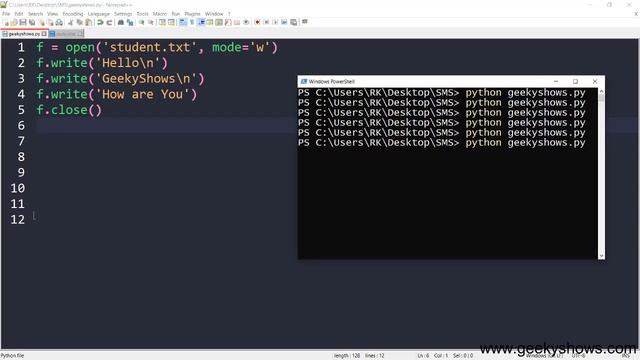Click the Redo arrow icon
The width and height of the screenshot is (640, 360).
click(109, 22)
